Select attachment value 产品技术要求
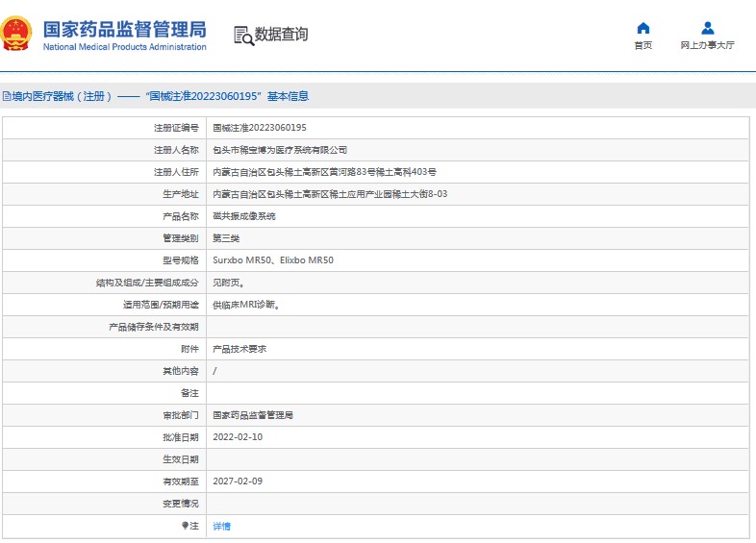This screenshot has width=756, height=543. pos(239,349)
